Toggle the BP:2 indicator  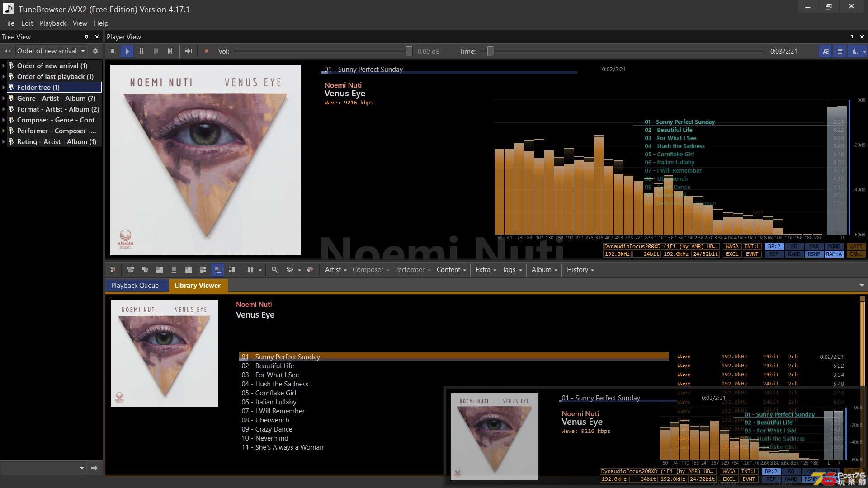click(x=774, y=246)
